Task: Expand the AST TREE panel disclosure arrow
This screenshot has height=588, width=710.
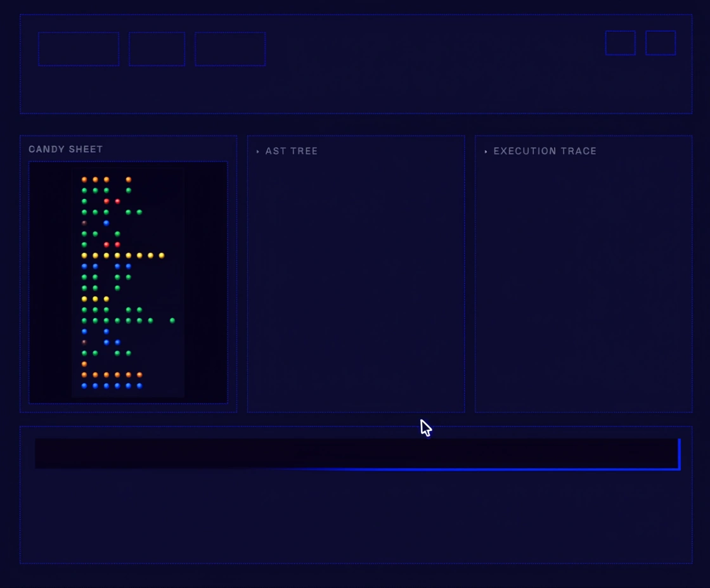Action: point(258,151)
